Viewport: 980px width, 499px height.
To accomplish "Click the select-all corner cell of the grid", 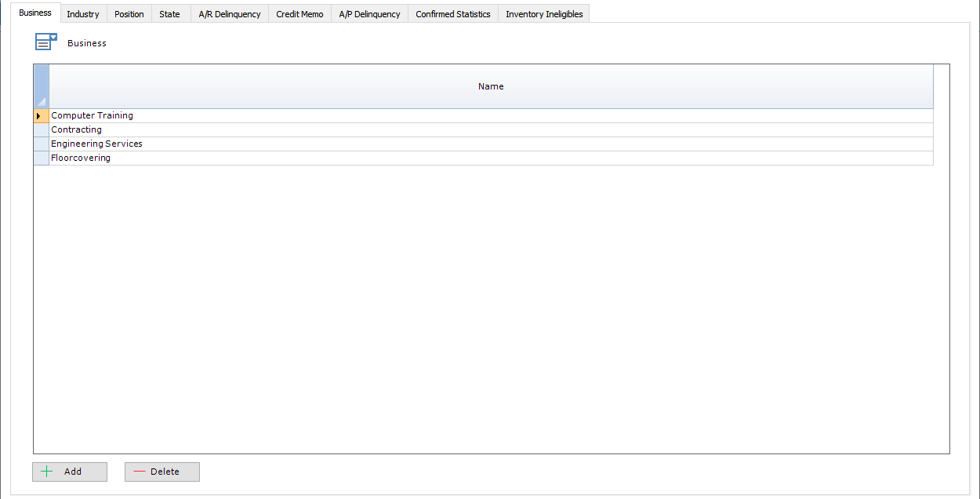I will 40,86.
